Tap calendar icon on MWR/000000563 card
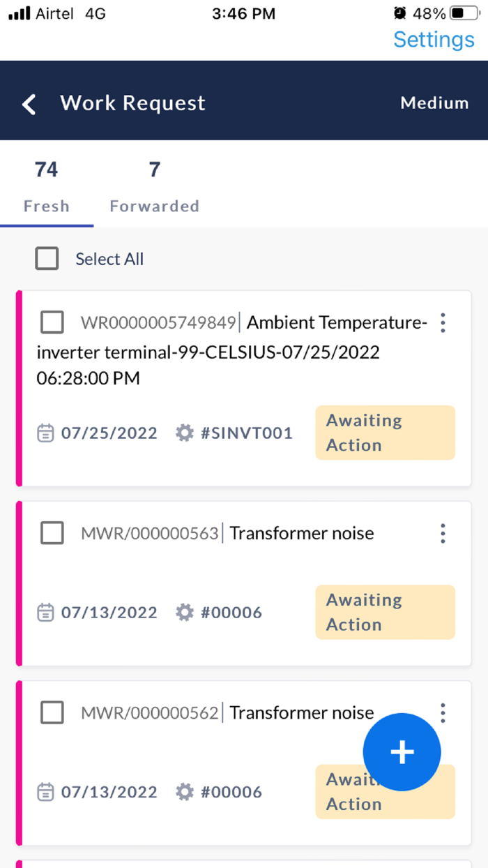Image resolution: width=488 pixels, height=868 pixels. [x=45, y=613]
